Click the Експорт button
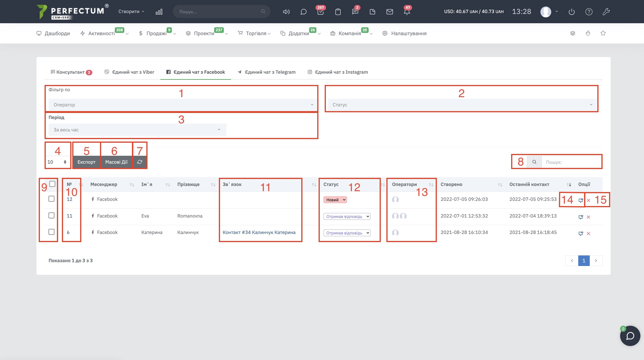This screenshot has width=644, height=360. (86, 162)
